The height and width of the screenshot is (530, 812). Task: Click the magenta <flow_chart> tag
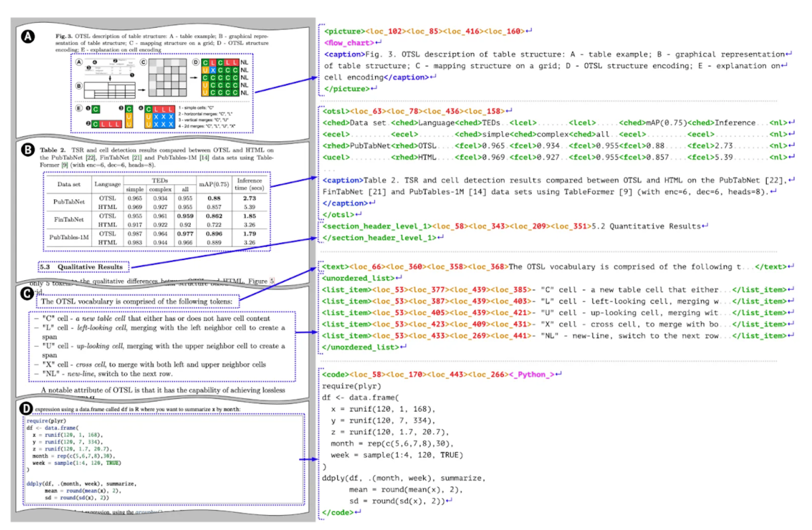[349, 42]
